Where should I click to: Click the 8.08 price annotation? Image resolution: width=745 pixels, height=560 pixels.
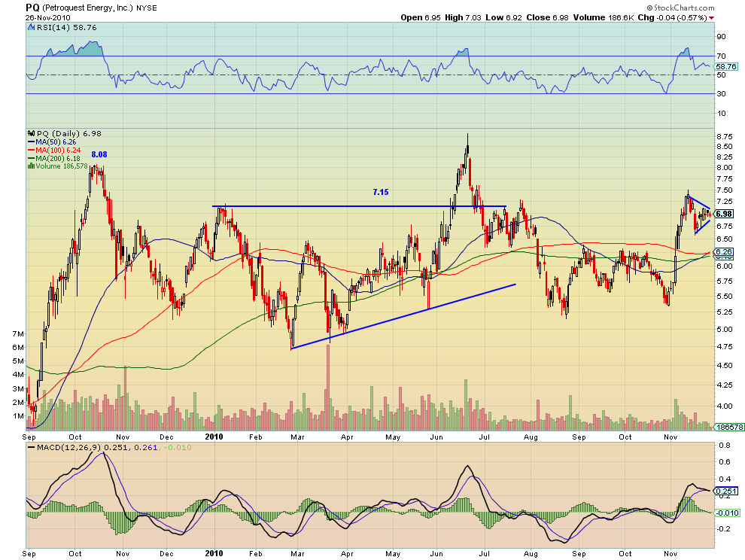pos(99,154)
